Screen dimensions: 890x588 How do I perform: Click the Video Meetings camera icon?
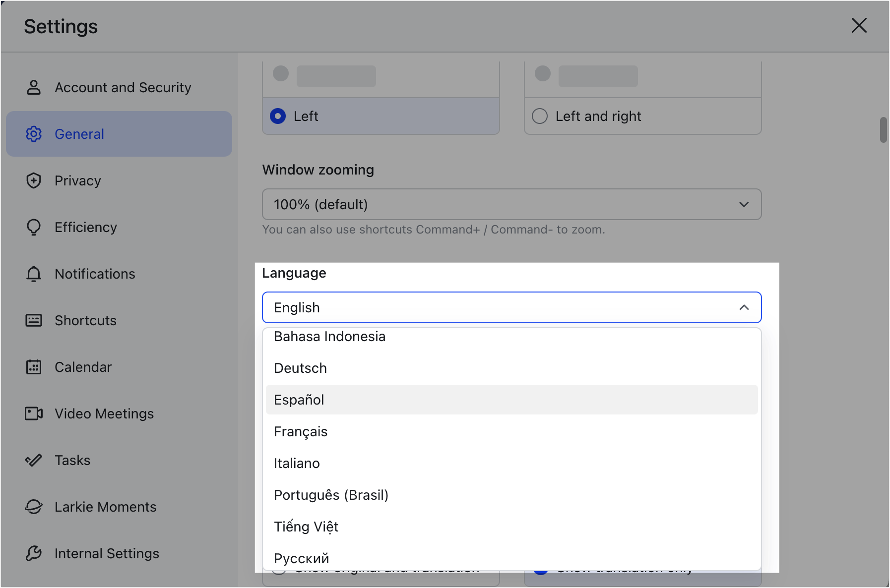coord(33,413)
